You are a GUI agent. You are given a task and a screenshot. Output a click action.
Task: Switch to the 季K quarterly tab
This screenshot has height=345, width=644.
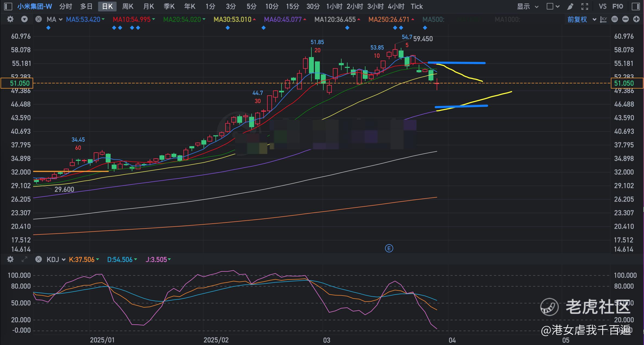pyautogui.click(x=169, y=7)
